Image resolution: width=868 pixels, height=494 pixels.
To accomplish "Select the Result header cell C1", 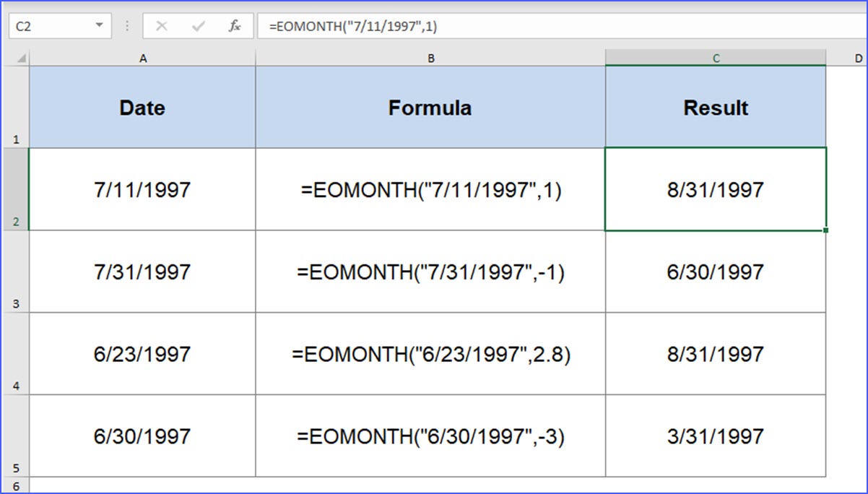I will [x=715, y=107].
